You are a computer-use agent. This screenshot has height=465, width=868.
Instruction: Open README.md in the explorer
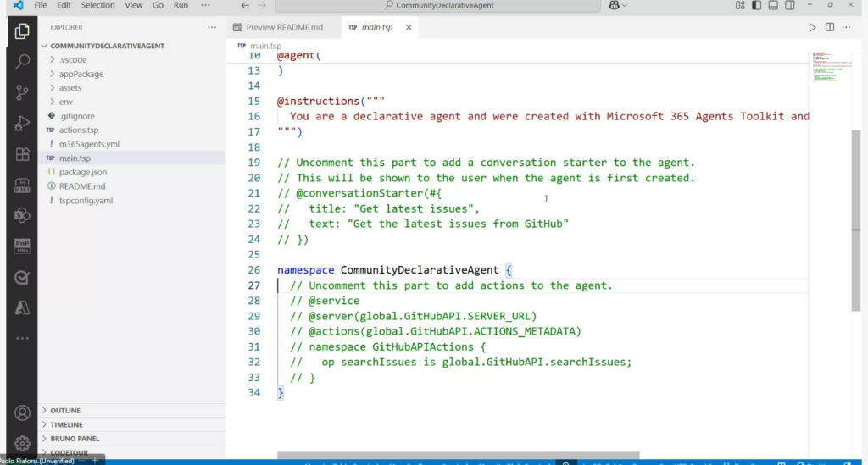point(133,186)
